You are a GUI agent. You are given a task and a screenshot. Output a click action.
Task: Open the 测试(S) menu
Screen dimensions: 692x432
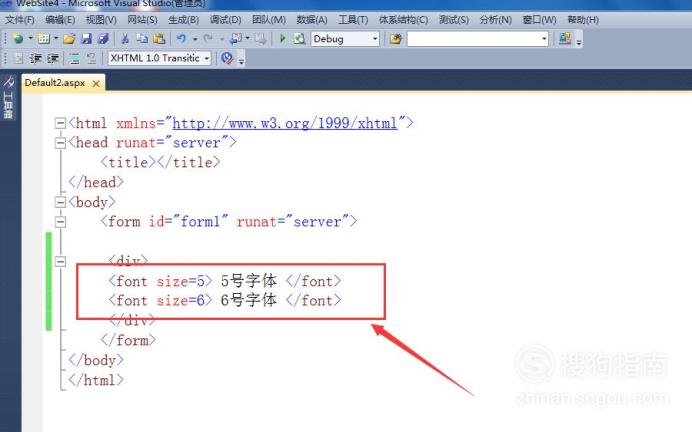(454, 20)
